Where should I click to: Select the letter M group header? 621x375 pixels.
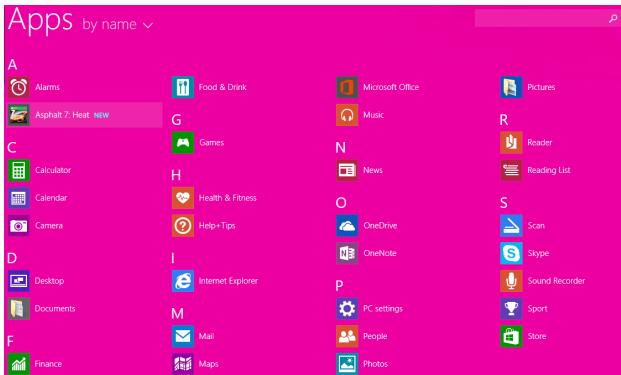[177, 314]
